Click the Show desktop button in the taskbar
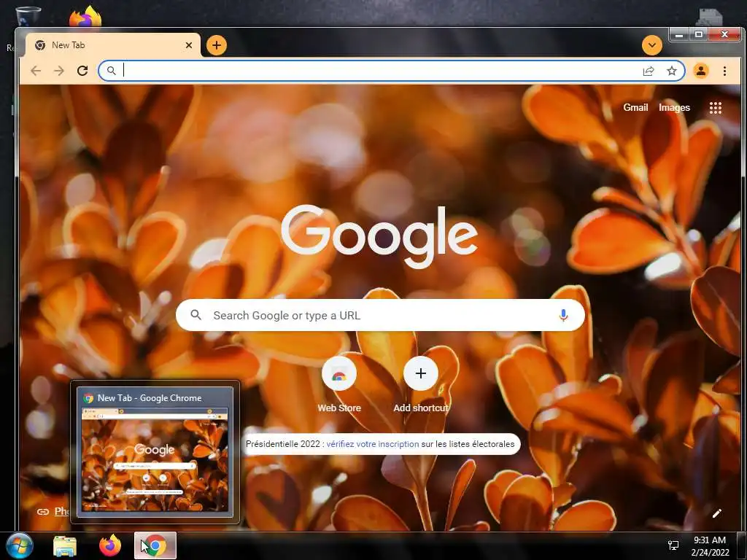 742,545
